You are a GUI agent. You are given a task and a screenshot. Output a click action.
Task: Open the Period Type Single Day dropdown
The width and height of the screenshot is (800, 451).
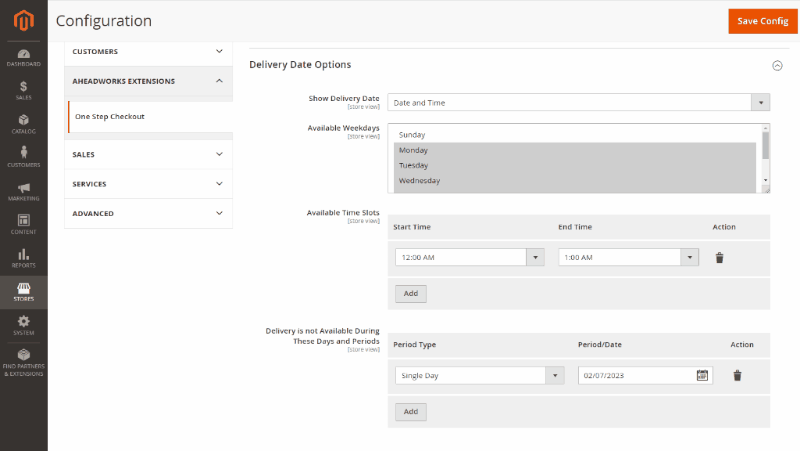click(x=480, y=375)
